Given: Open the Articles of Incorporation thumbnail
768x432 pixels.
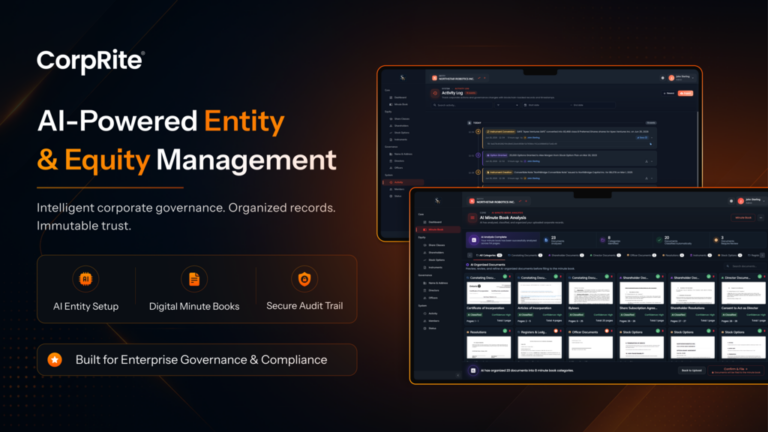Looking at the screenshot, I should [x=540, y=293].
